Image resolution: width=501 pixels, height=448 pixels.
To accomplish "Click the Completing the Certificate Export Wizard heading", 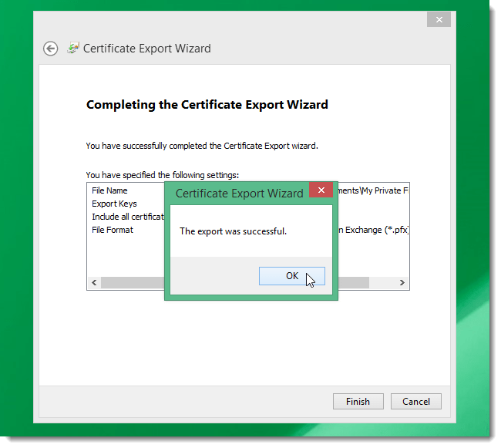I will click(207, 105).
